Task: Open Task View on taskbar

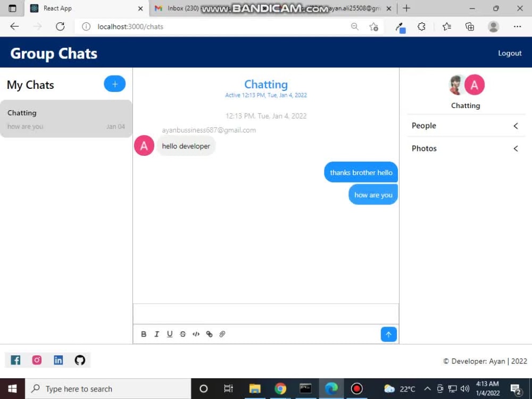Action: pos(228,389)
